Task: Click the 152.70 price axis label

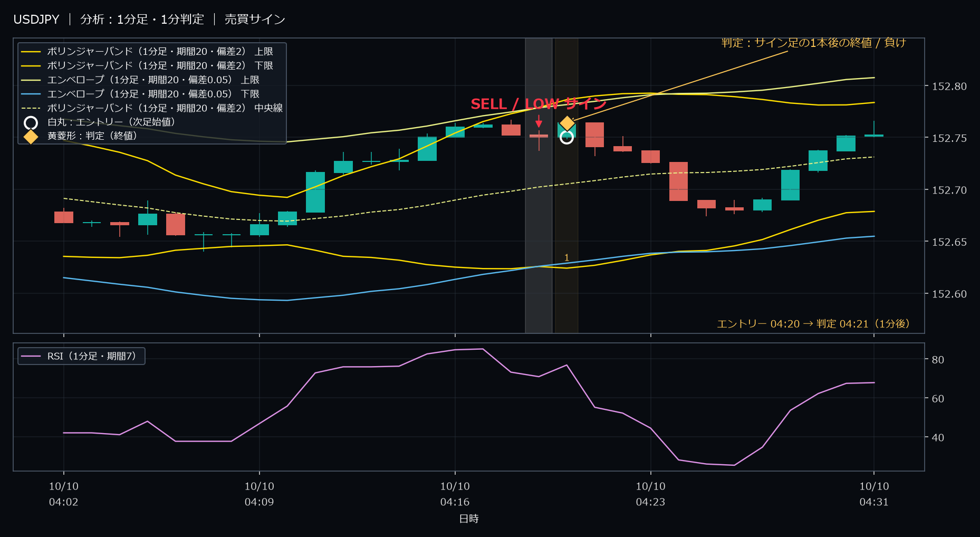Action: (949, 190)
